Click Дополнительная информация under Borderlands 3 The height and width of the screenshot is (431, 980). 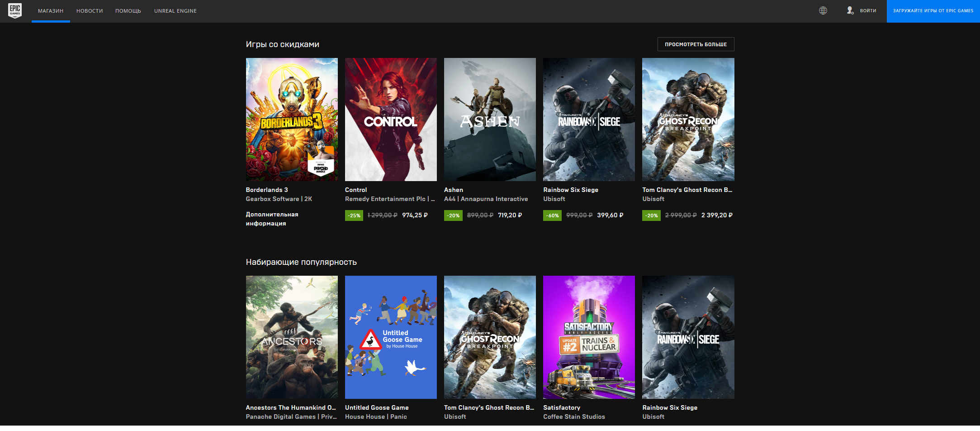272,219
